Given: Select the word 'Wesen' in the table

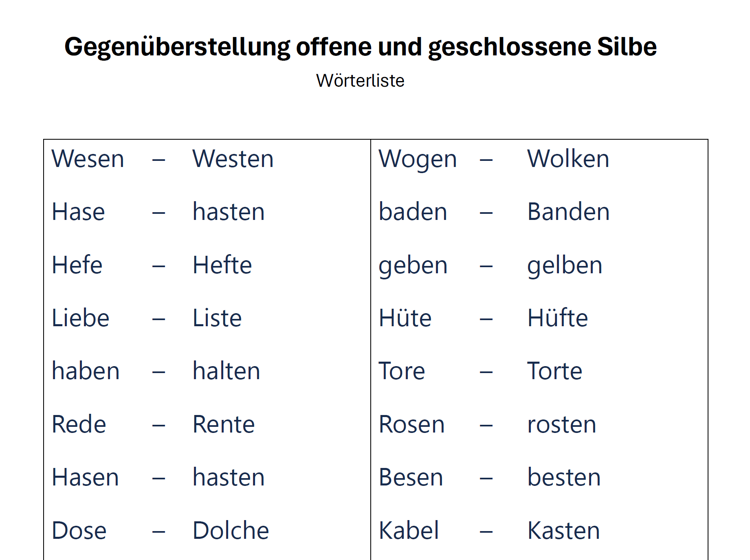Looking at the screenshot, I should [88, 158].
